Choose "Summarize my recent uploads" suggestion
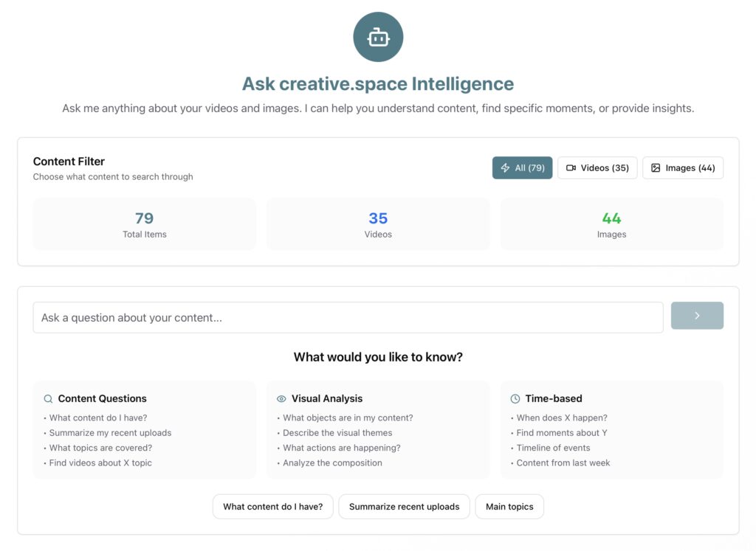756x551 pixels. pyautogui.click(x=110, y=433)
